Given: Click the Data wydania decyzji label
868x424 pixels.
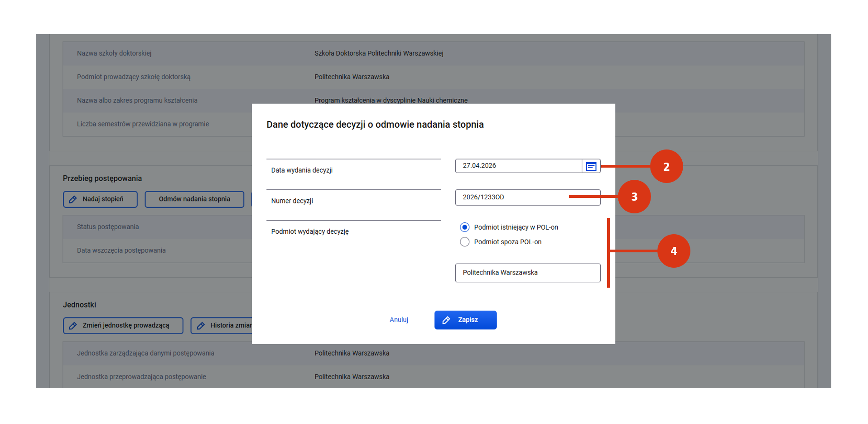Looking at the screenshot, I should point(302,170).
